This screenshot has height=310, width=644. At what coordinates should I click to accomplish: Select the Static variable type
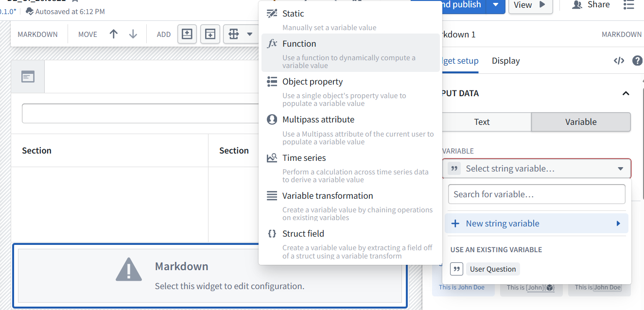pos(350,19)
